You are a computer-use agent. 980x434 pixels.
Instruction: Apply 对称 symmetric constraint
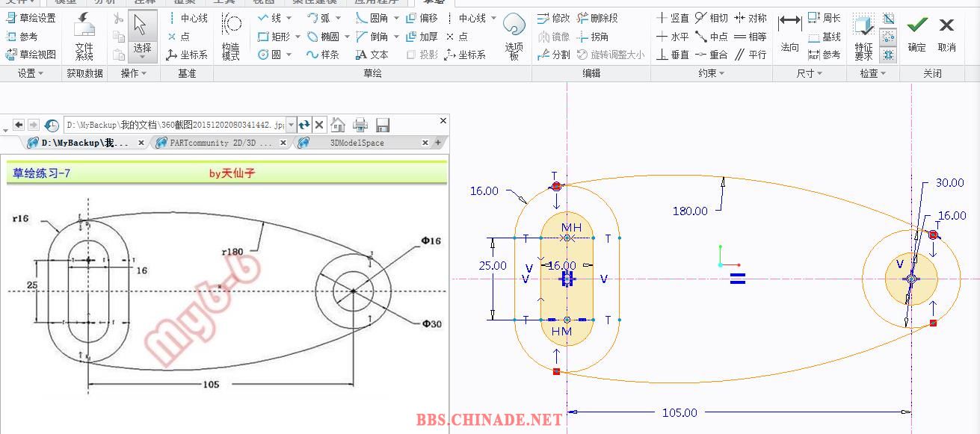[750, 18]
